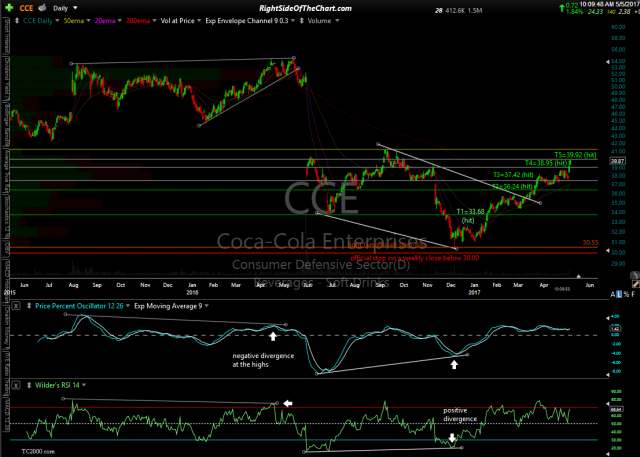Click the white triangle marker on the time axis
Screen dimensions: 640x457
coord(578,276)
